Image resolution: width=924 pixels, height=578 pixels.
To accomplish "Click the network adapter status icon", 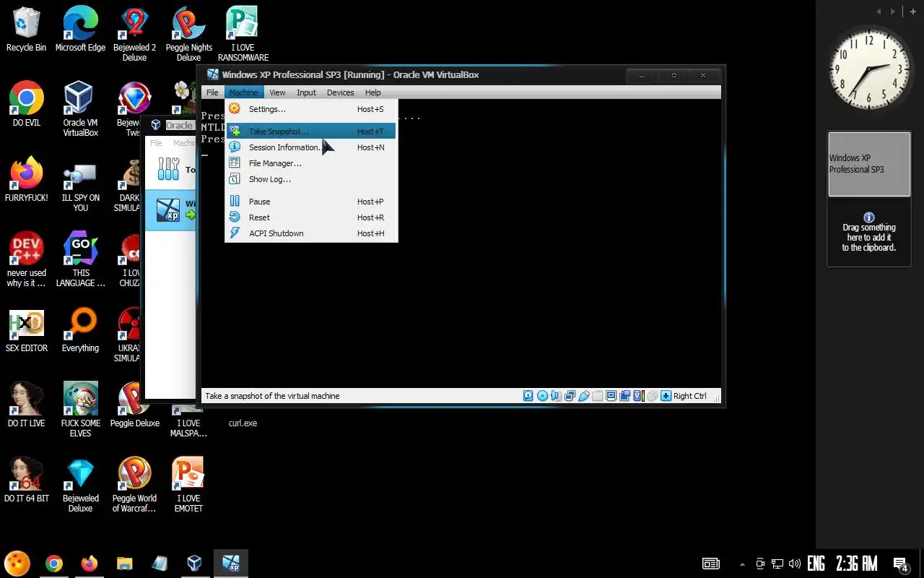I will [570, 396].
